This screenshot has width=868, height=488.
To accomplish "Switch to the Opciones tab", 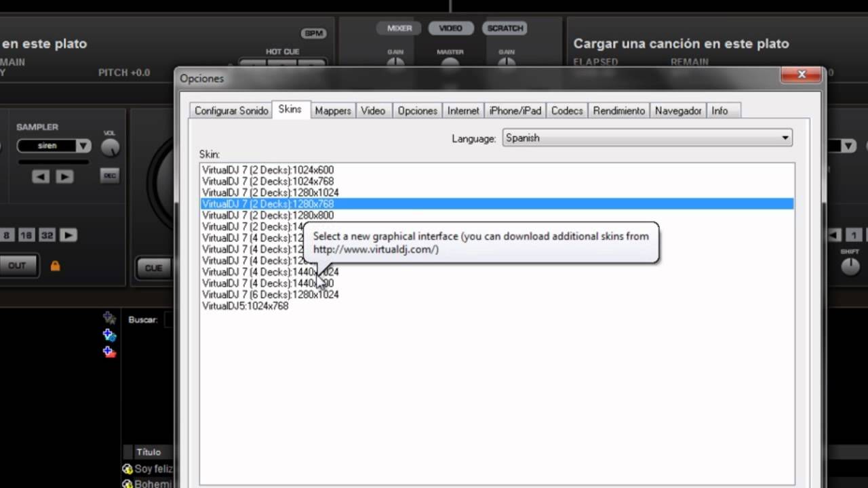I will coord(417,110).
